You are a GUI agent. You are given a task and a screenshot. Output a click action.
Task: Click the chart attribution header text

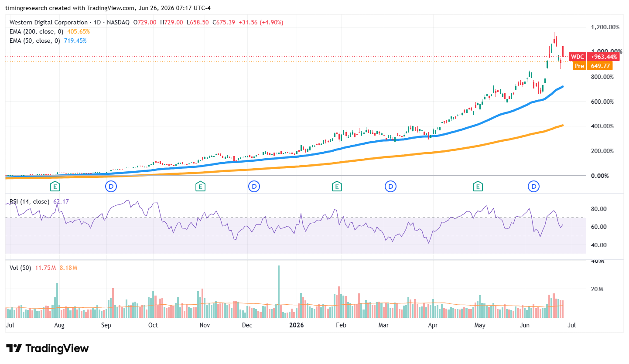(x=108, y=8)
